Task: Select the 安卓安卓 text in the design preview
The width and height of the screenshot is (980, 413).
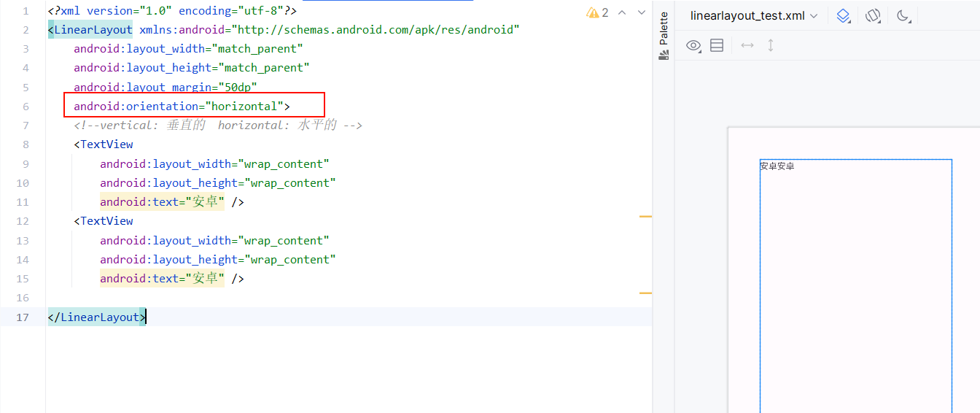Action: 777,166
